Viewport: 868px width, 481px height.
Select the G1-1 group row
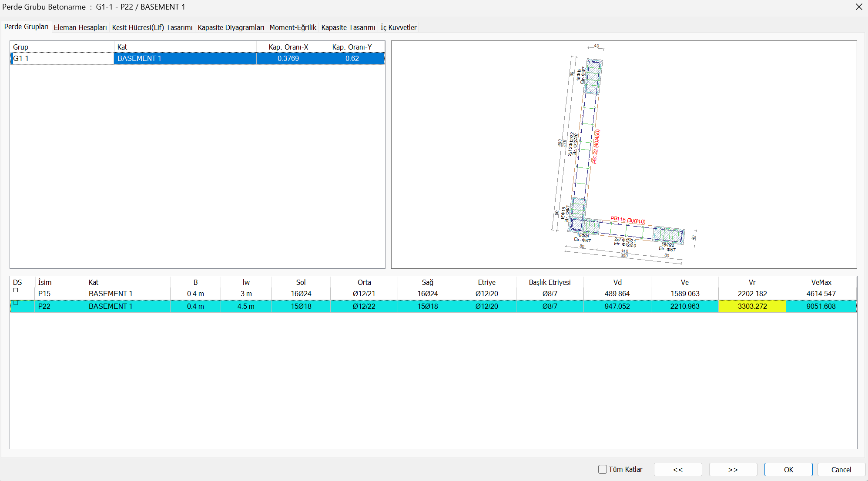tap(62, 58)
